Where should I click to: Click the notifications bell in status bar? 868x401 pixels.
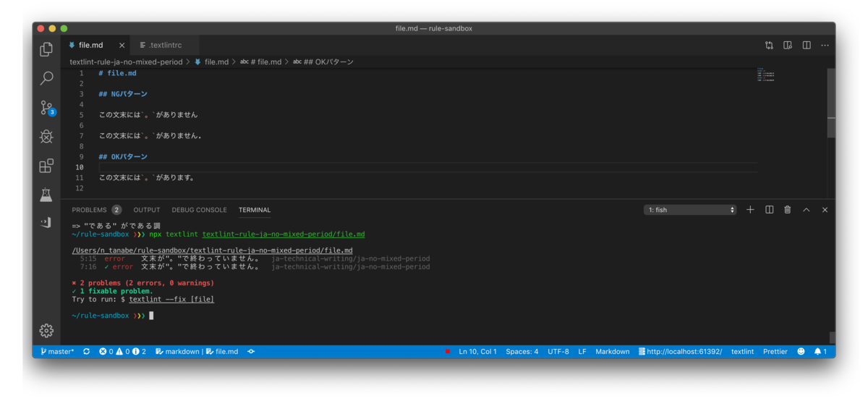pyautogui.click(x=820, y=351)
